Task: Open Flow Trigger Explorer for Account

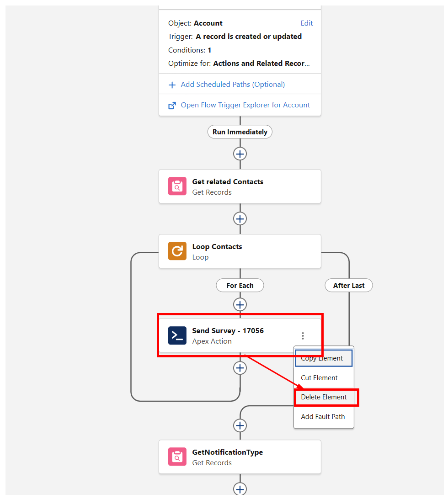Action: pos(245,105)
